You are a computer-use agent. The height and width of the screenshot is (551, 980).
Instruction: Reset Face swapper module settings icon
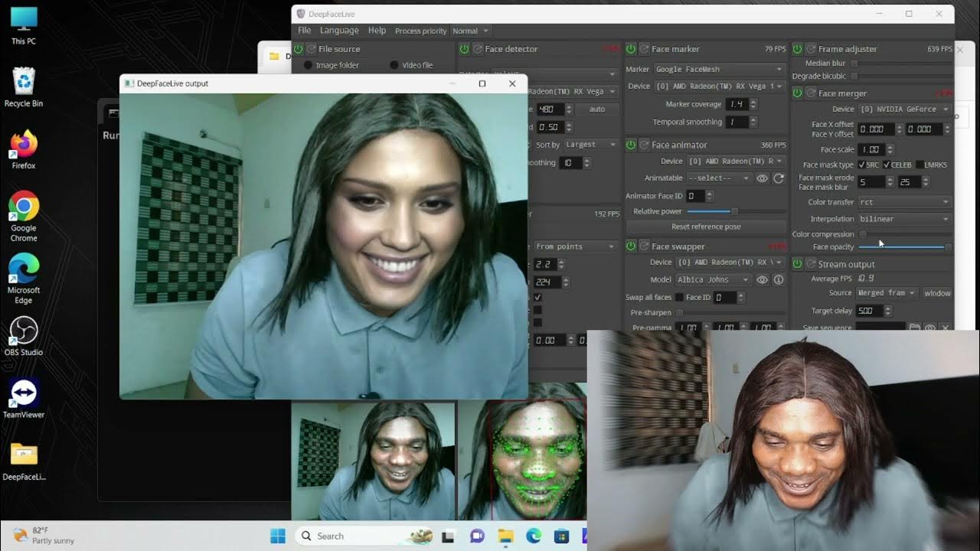coord(644,246)
